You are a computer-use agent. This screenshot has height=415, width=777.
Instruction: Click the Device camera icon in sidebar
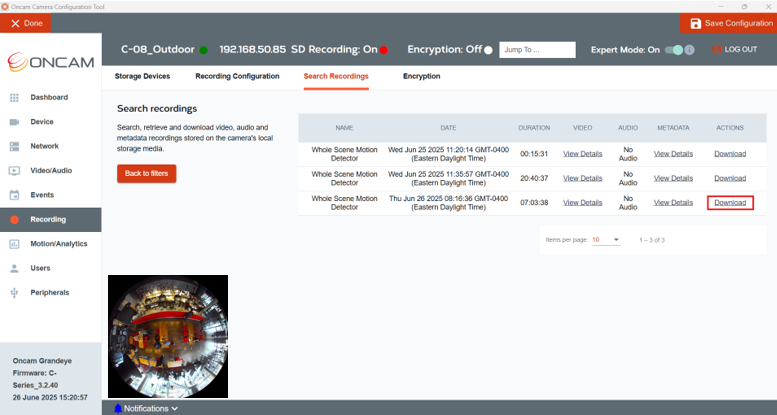click(x=14, y=122)
